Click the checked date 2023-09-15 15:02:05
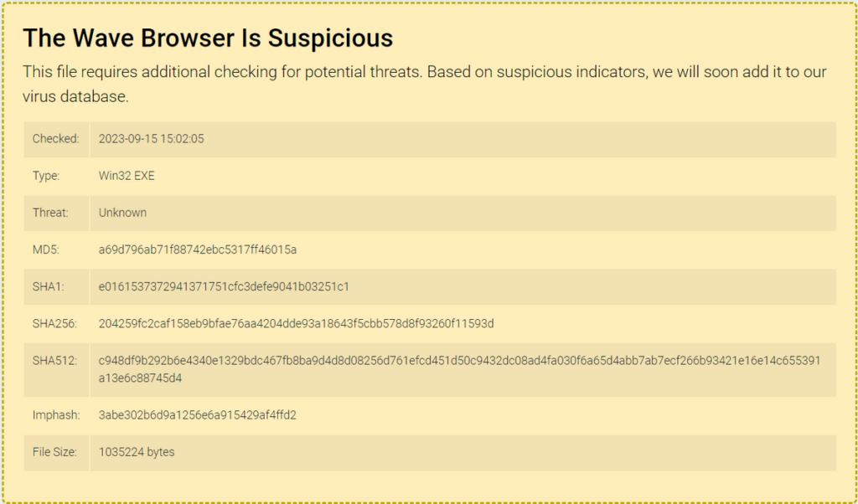This screenshot has height=504, width=858. (152, 139)
